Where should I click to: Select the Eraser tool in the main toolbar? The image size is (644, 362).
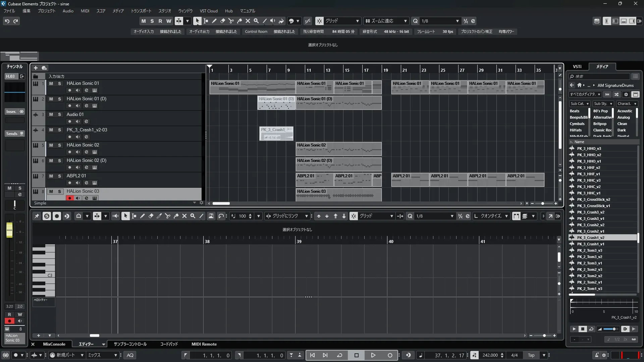222,21
